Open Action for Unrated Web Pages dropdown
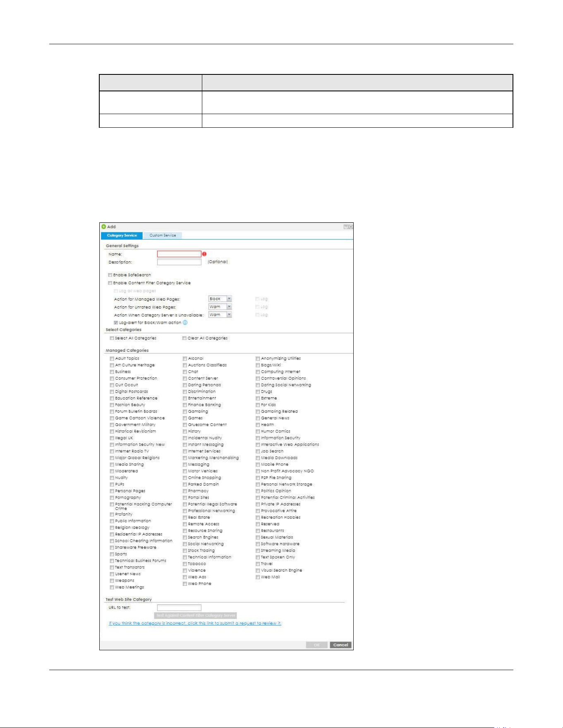Image resolution: width=563 pixels, height=728 pixels. [x=220, y=307]
